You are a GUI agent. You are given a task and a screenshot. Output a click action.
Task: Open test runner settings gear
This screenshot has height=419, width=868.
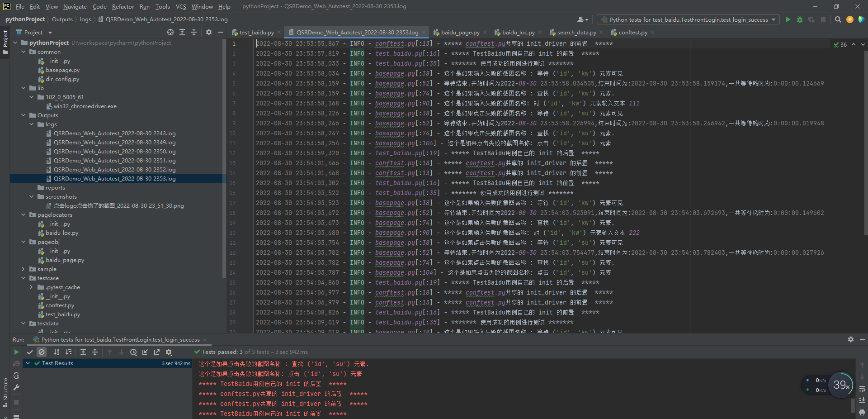click(169, 352)
